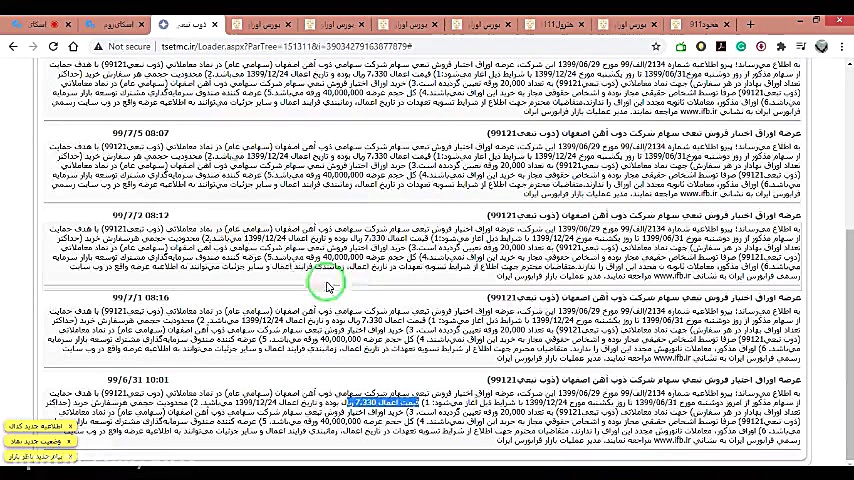Open the اطلاعیه جدید کدال notification
Image resolution: width=854 pixels, height=480 pixels.
(36, 427)
